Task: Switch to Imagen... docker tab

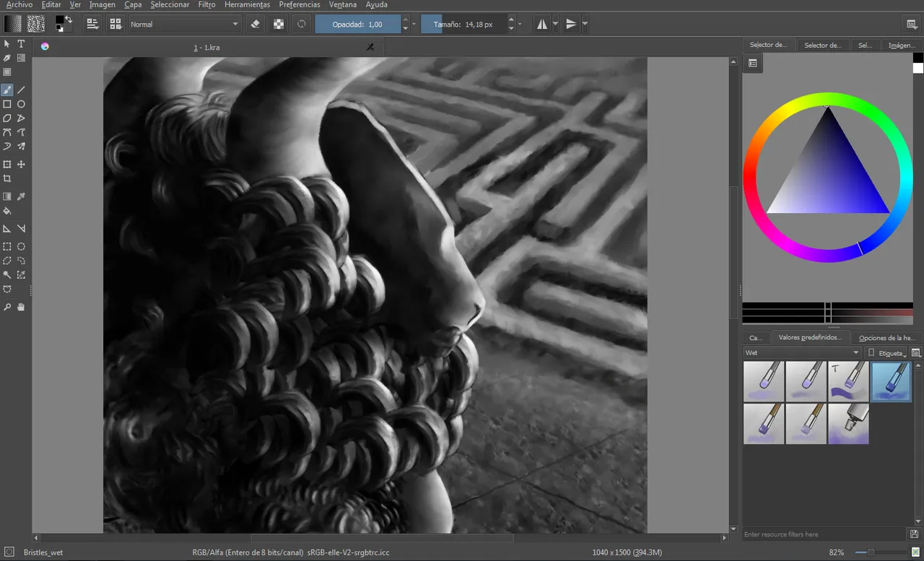Action: tap(902, 45)
